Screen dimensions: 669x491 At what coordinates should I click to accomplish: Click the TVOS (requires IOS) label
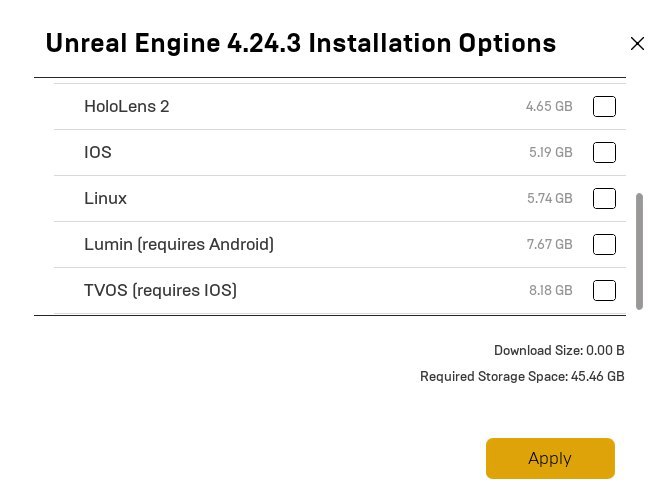coord(160,291)
